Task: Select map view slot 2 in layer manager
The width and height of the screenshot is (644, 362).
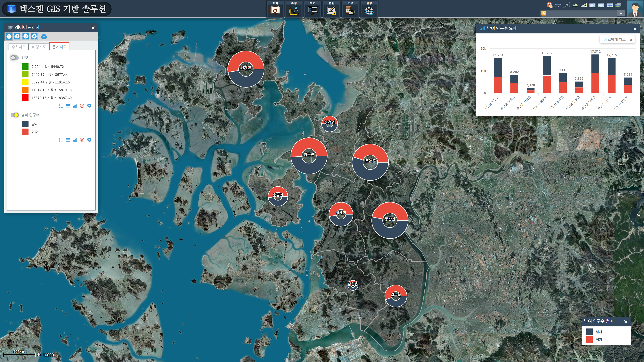Action: pyautogui.click(x=17, y=37)
